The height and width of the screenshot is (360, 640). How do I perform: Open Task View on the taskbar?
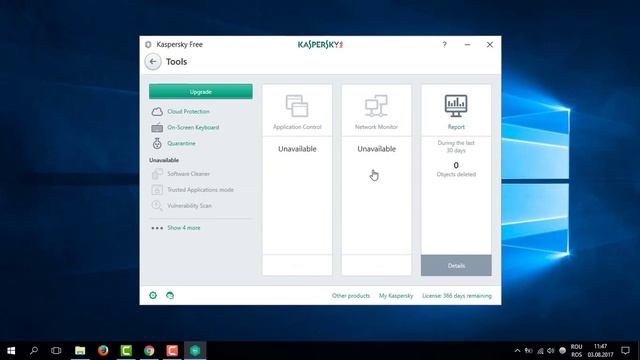tap(56, 351)
